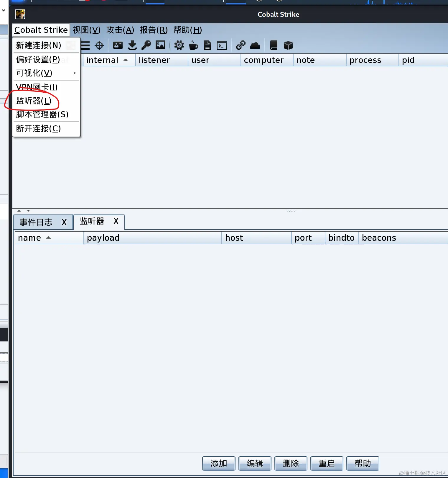Click the terminal scripted web delivery icon
The height and width of the screenshot is (478, 448).
[x=222, y=45]
